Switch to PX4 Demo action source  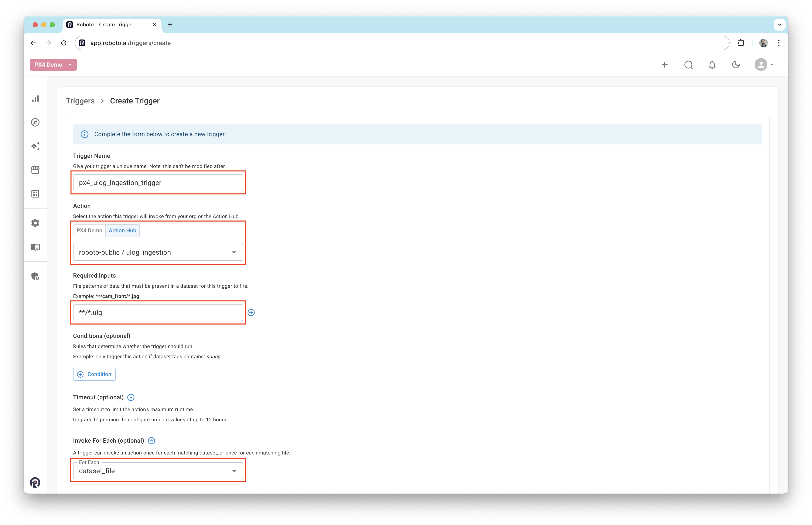[89, 230]
